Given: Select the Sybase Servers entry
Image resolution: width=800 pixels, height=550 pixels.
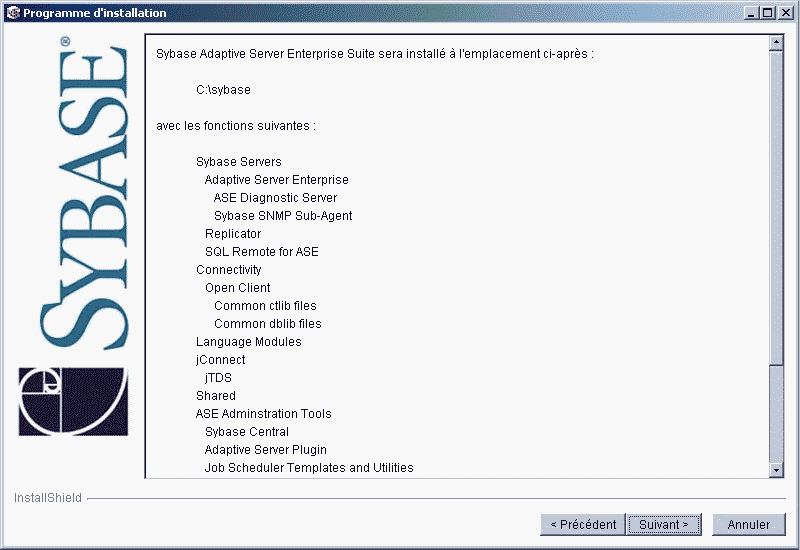Looking at the screenshot, I should click(238, 162).
